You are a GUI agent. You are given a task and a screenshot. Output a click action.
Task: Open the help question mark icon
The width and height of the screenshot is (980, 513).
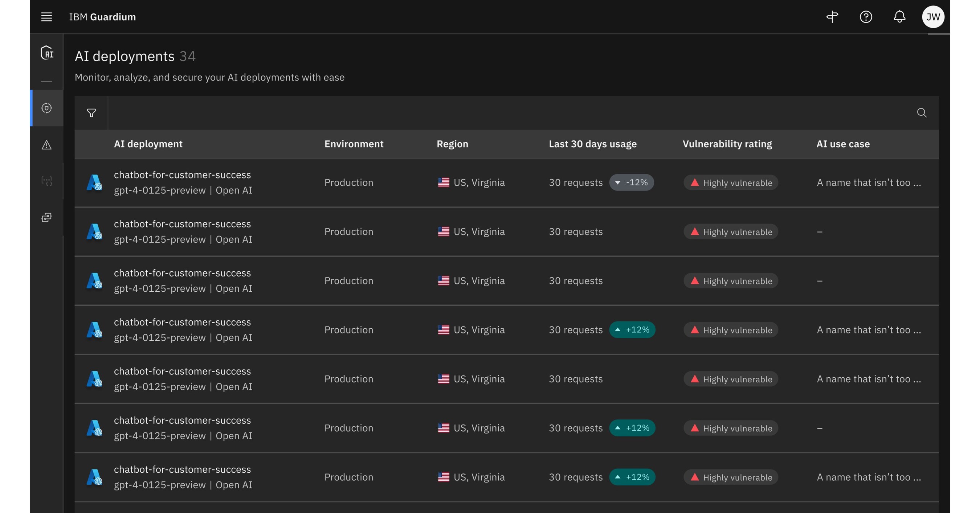[866, 17]
